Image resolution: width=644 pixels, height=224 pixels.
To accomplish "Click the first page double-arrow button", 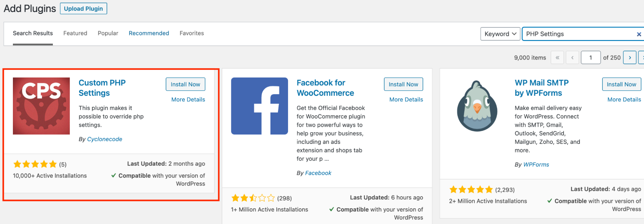I will point(557,58).
